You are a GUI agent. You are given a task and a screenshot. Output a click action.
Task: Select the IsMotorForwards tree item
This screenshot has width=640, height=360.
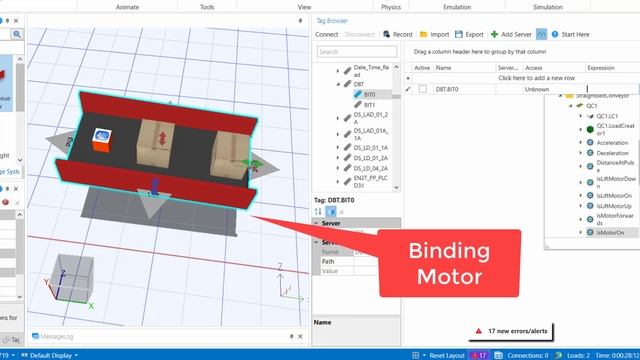[615, 219]
